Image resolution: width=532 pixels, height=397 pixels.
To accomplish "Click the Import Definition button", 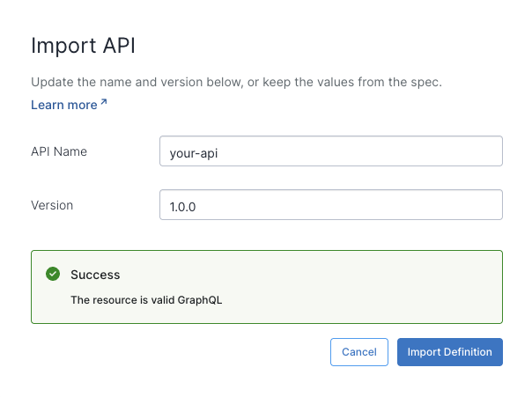I will (449, 352).
